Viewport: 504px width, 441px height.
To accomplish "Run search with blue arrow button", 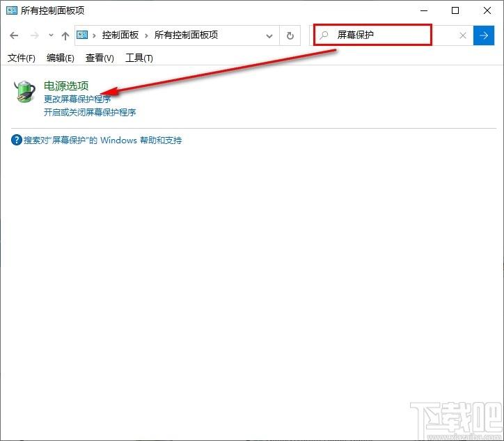I will 483,35.
